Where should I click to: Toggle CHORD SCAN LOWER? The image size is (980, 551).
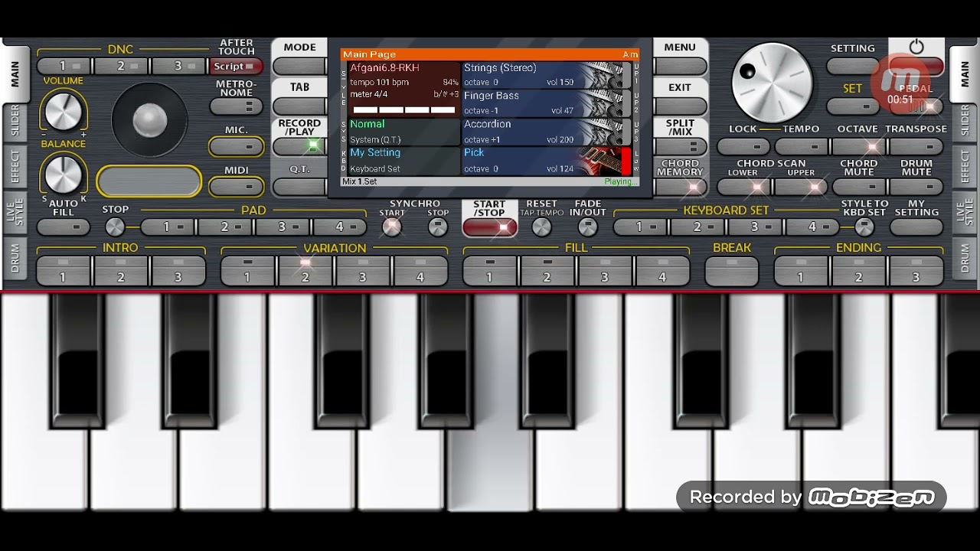pos(743,187)
